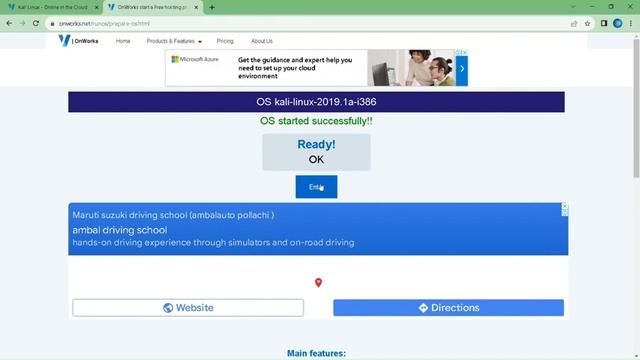
Task: Click the ambal driving school heading
Action: tap(120, 230)
